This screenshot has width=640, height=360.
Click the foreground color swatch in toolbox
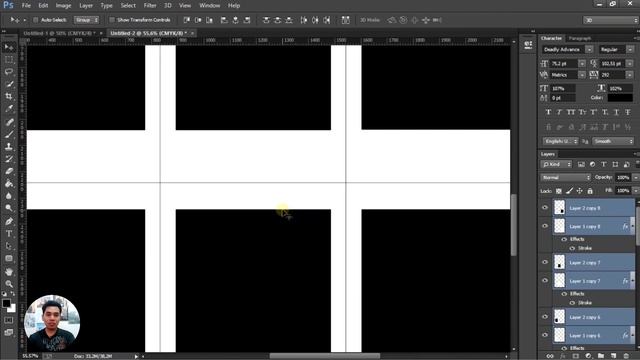click(x=6, y=303)
